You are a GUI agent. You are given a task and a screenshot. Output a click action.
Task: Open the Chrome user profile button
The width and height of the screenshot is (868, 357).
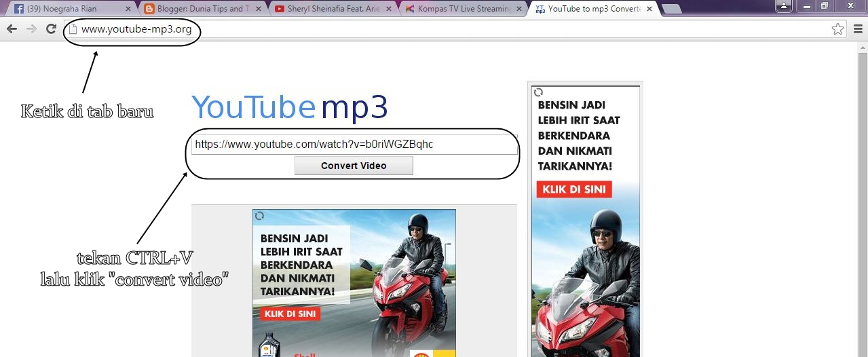(784, 5)
